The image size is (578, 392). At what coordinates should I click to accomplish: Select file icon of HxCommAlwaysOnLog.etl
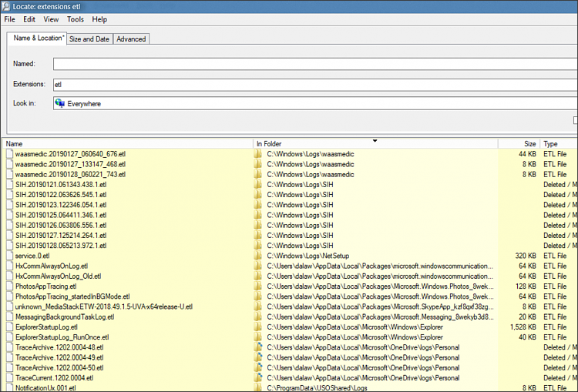[9, 266]
